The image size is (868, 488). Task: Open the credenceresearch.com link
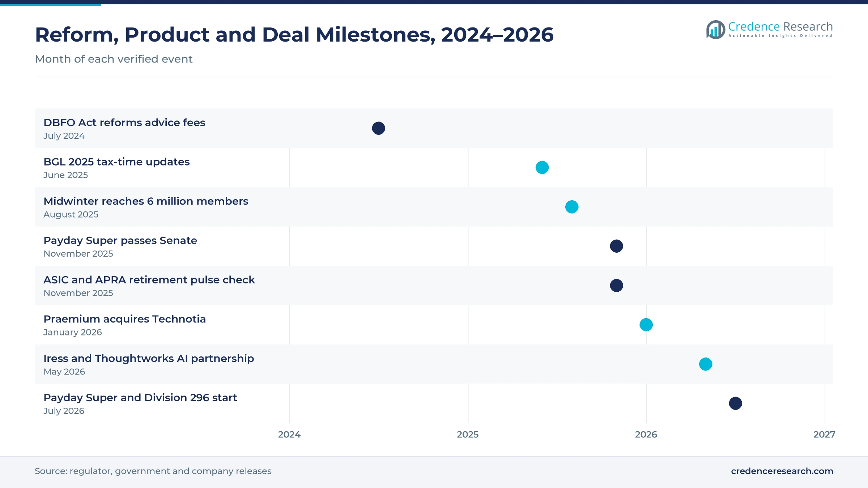pyautogui.click(x=782, y=471)
